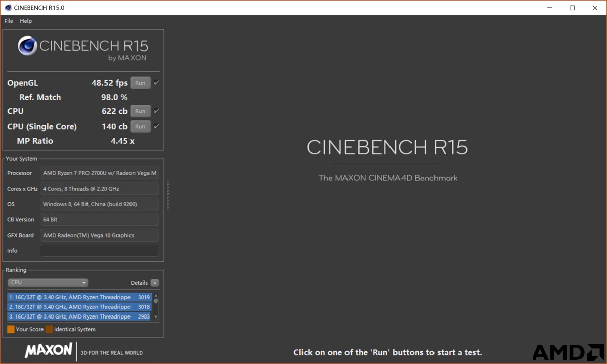Click the GFX Board Vega 10 field

tap(100, 235)
